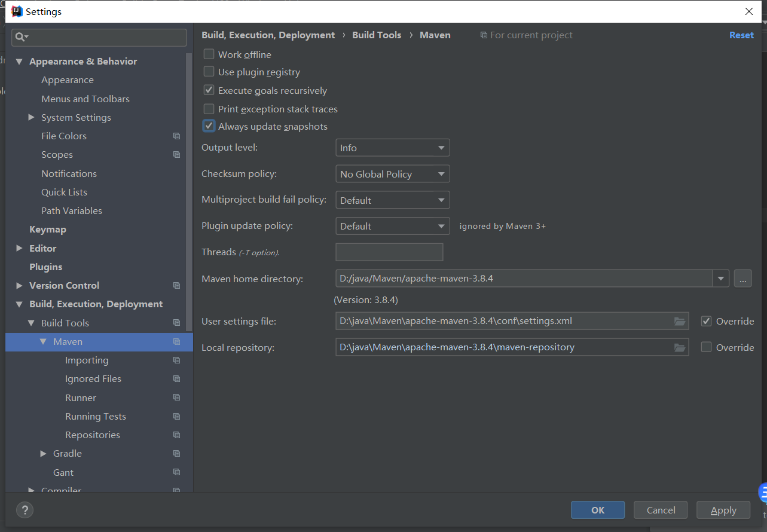Viewport: 767px width, 532px height.
Task: Click project-level icon next to Version Control
Action: (x=176, y=286)
